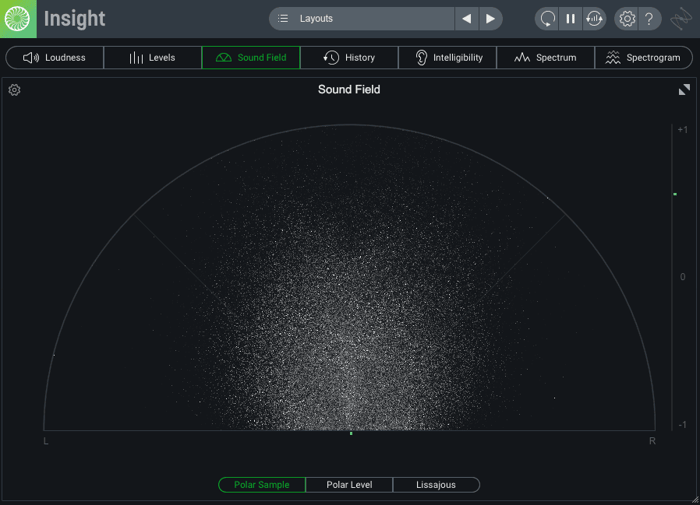Pause the metering display
The image size is (700, 505).
click(x=571, y=19)
